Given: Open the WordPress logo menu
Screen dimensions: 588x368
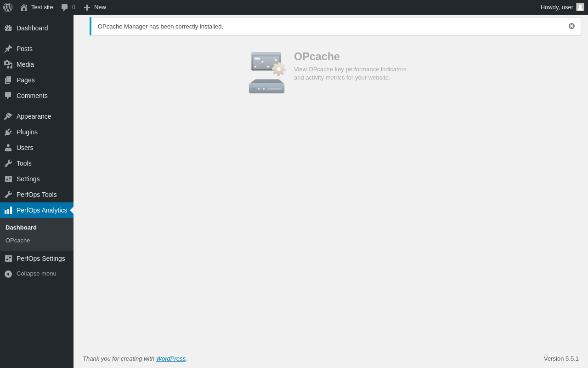Looking at the screenshot, I should tap(8, 7).
